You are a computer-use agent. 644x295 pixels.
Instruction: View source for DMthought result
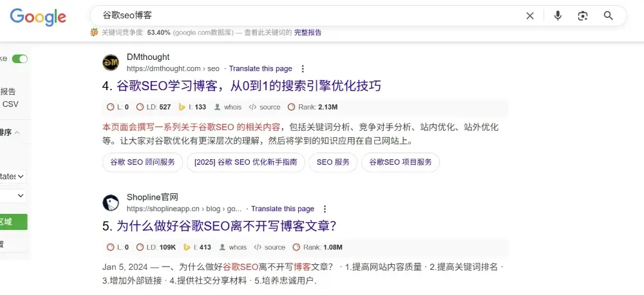pos(265,107)
